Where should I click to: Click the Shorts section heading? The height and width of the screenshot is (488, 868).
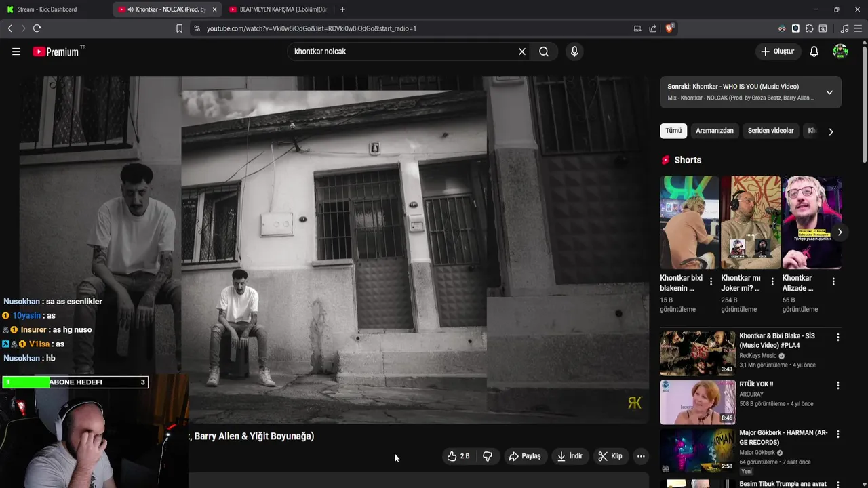point(688,160)
